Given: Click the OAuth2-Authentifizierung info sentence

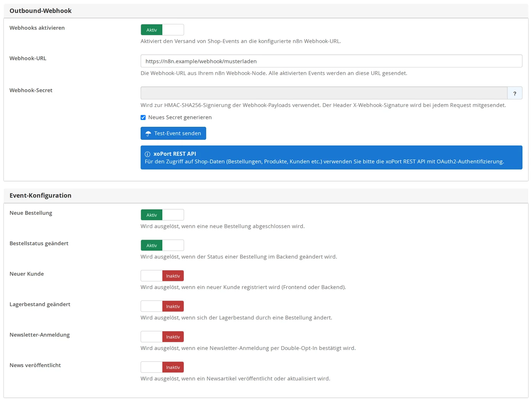Looking at the screenshot, I should (324, 161).
